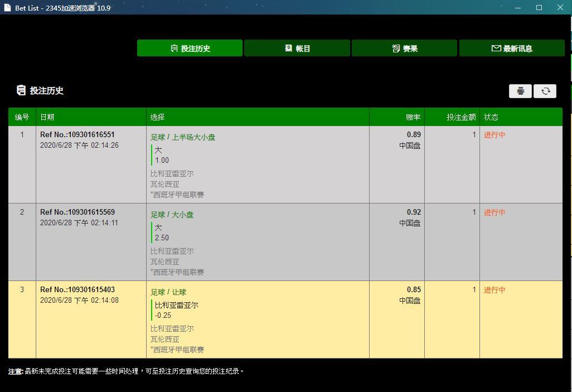Click the 进行中 status in row 1

[495, 135]
